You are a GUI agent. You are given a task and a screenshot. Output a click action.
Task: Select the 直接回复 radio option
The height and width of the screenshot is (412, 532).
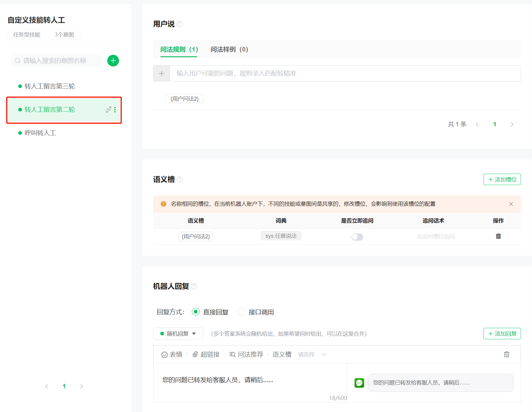click(x=196, y=312)
